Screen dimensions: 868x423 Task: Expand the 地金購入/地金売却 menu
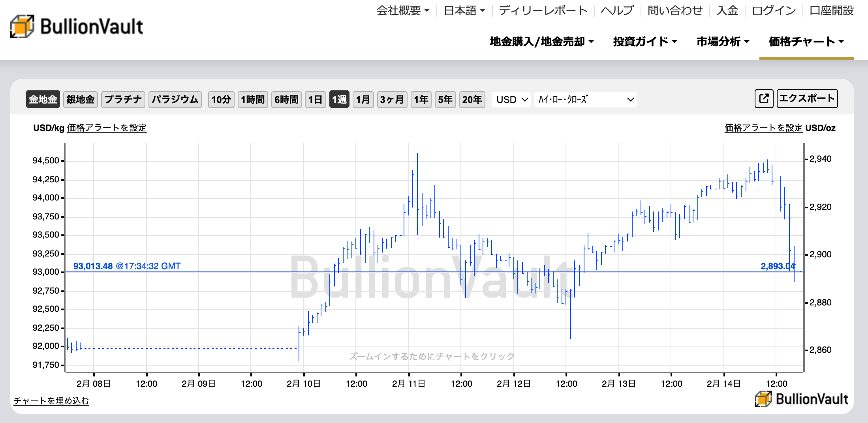(x=542, y=41)
